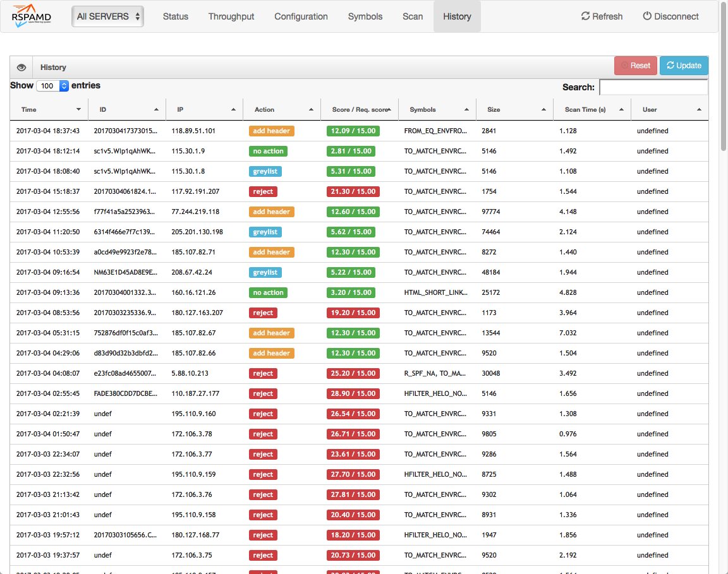The width and height of the screenshot is (728, 574).
Task: Click the size value 97774
Action: click(491, 212)
